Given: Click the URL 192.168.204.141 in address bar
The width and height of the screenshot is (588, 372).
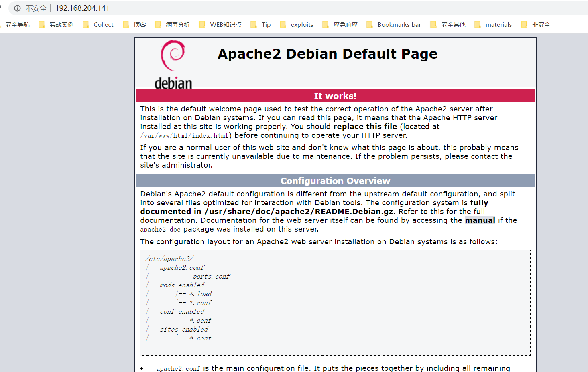Looking at the screenshot, I should [x=82, y=8].
